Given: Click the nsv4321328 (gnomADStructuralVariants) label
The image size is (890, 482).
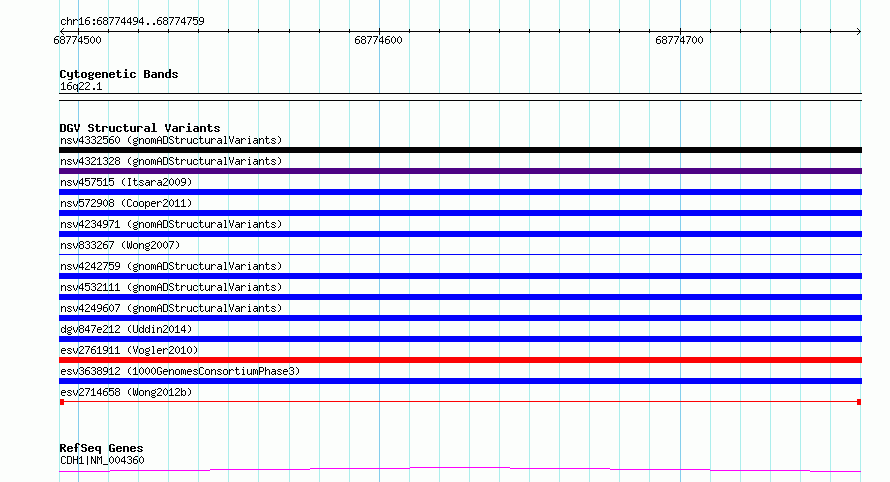Looking at the screenshot, I should click(171, 161).
